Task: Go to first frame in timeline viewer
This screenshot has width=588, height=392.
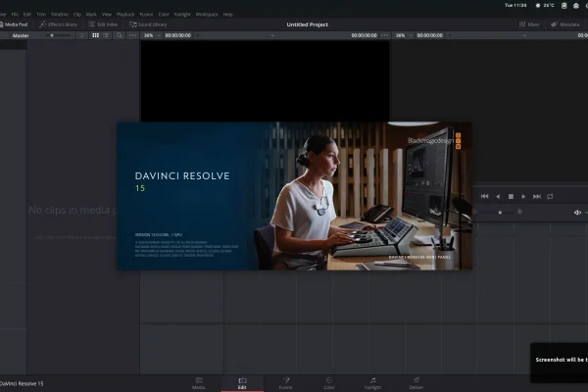Action: (484, 196)
